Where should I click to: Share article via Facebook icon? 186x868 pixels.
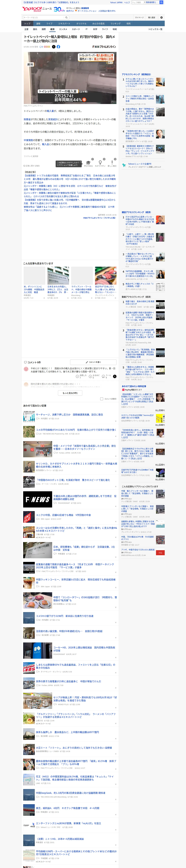(58, 47)
